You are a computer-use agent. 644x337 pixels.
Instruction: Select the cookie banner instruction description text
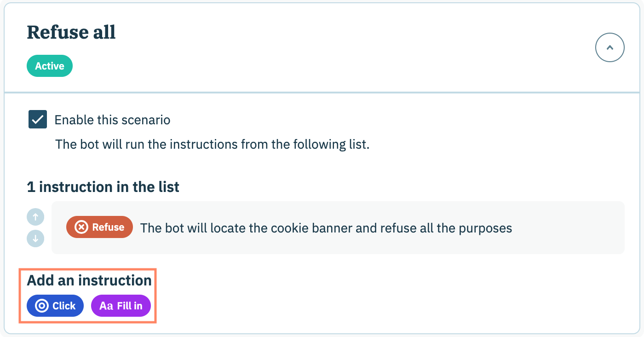326,228
